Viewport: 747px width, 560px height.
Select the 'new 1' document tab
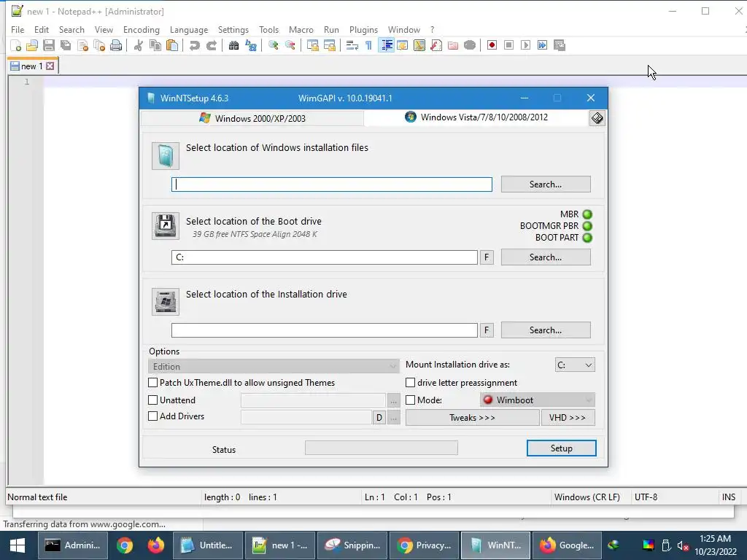click(32, 66)
